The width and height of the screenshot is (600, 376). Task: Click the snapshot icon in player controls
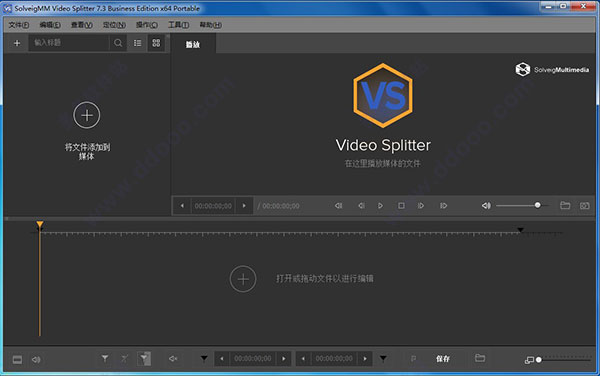click(x=585, y=206)
